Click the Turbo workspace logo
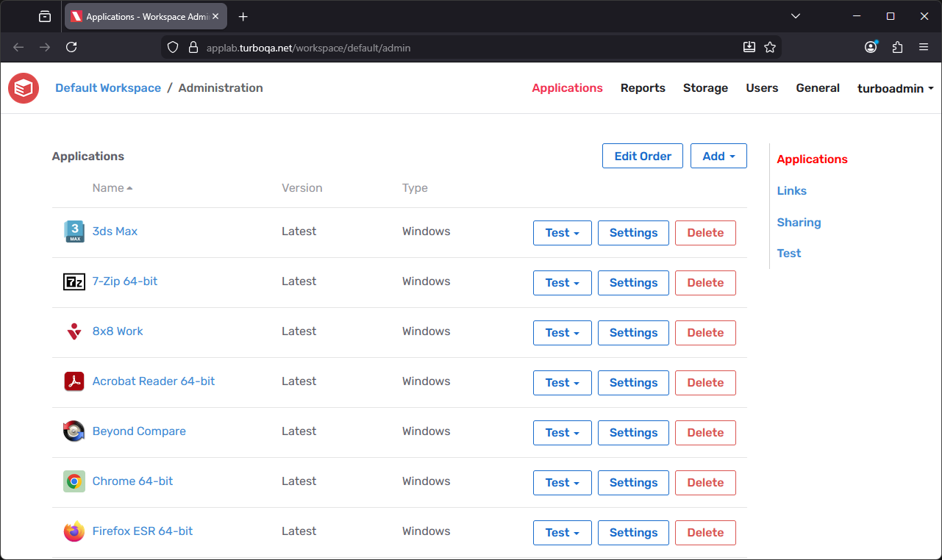The height and width of the screenshot is (560, 942). click(23, 87)
